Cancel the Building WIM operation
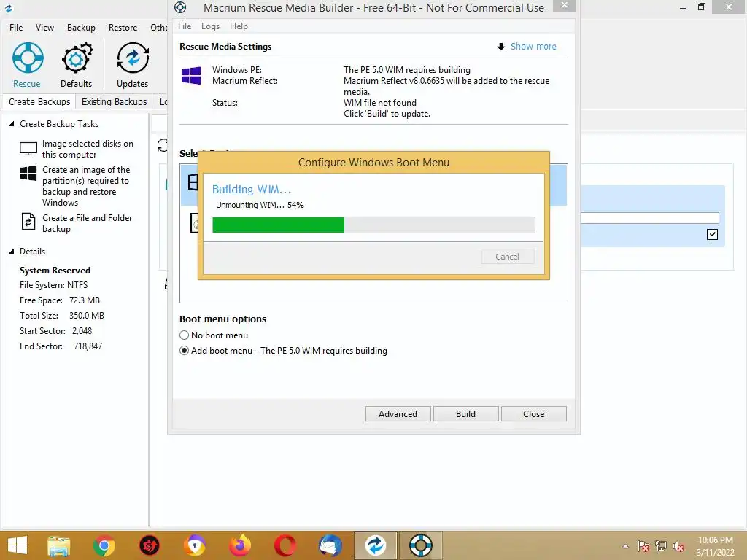The width and height of the screenshot is (747, 560). (x=508, y=257)
